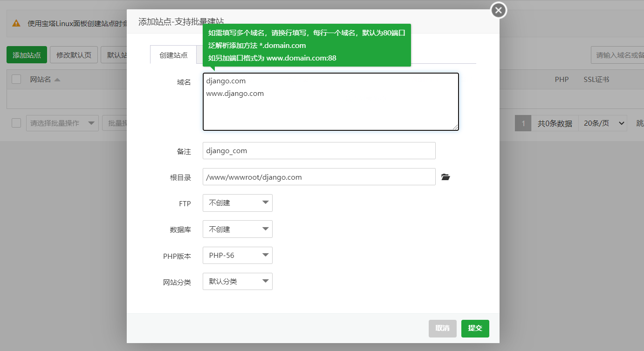Click the 备注 field showing django_com

(319, 150)
